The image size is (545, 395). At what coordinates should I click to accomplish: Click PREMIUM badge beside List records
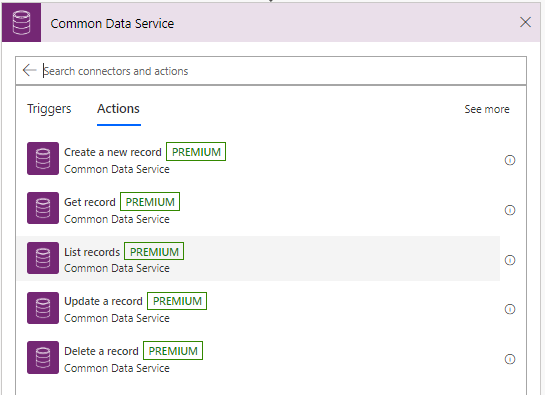coord(154,251)
